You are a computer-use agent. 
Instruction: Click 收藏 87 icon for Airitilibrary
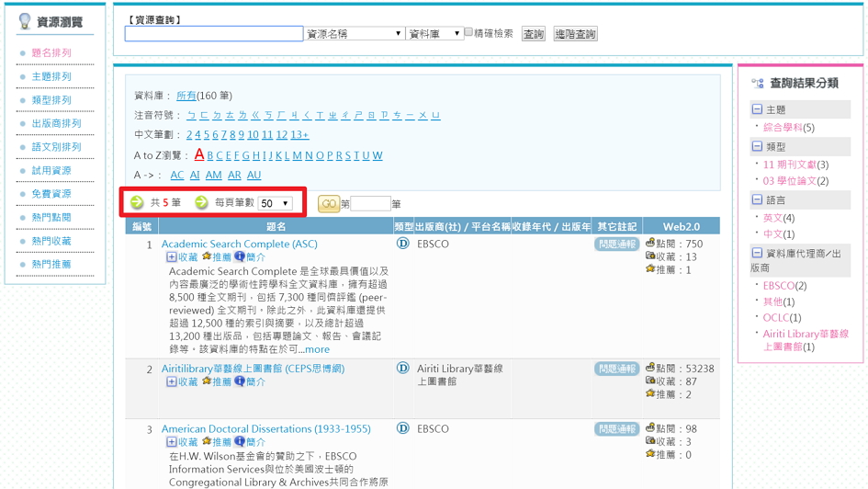coord(650,381)
